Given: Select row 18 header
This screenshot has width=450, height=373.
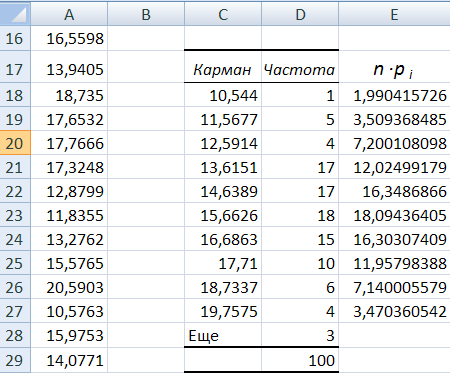Looking at the screenshot, I should coord(15,95).
